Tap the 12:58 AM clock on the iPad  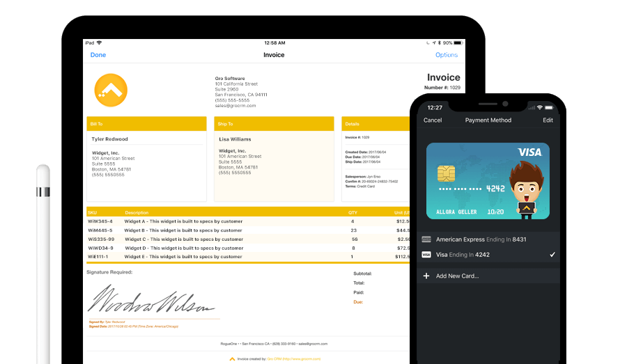click(x=274, y=42)
